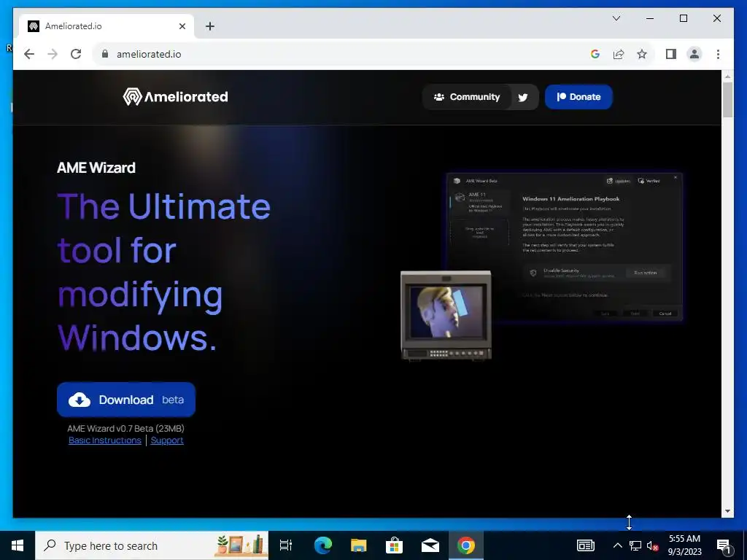Open the Windows Start menu
This screenshot has width=747, height=560.
click(x=18, y=545)
